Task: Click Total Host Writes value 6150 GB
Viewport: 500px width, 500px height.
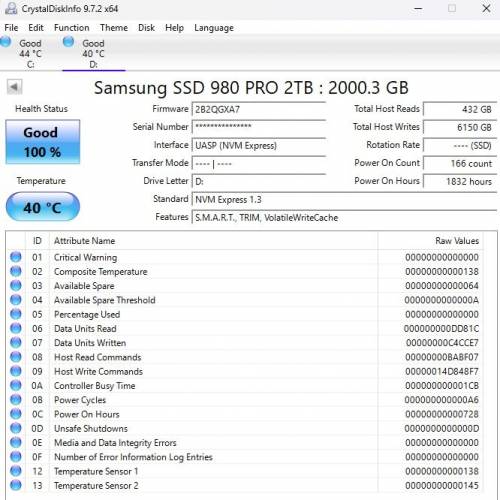Action: point(460,127)
